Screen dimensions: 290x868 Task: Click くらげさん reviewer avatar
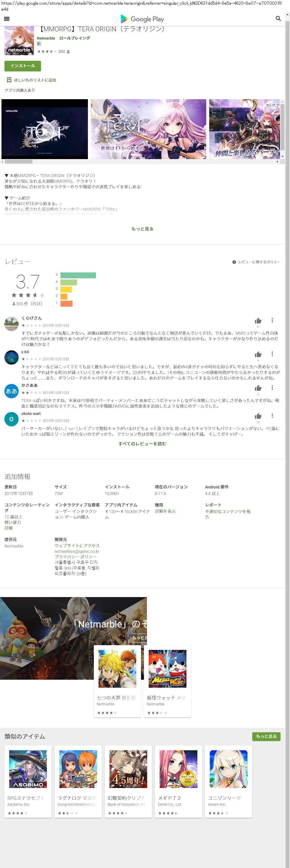[x=12, y=324]
